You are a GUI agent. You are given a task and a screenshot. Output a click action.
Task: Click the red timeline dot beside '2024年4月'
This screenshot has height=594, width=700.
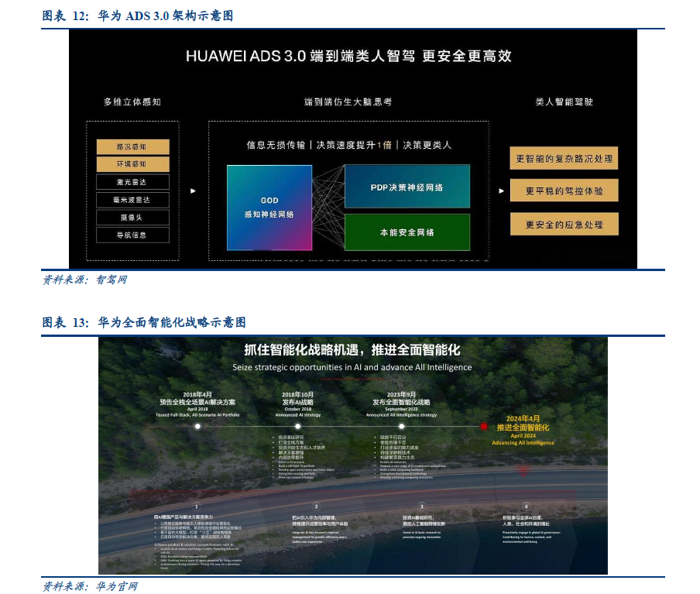484,427
